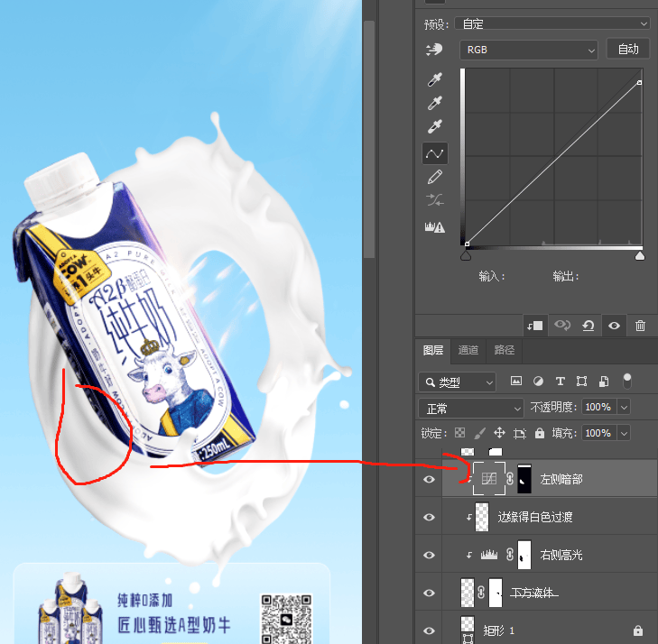The image size is (658, 644).
Task: Click the smooth curve values icon
Action: pos(434,200)
